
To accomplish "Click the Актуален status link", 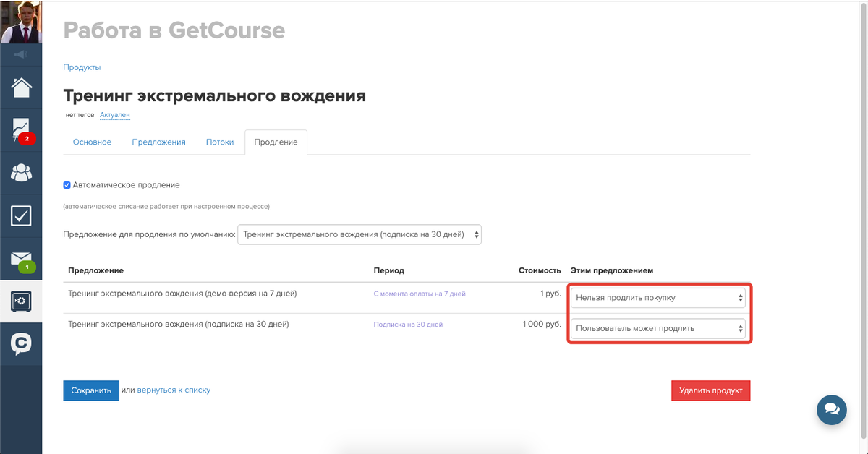I will click(114, 114).
